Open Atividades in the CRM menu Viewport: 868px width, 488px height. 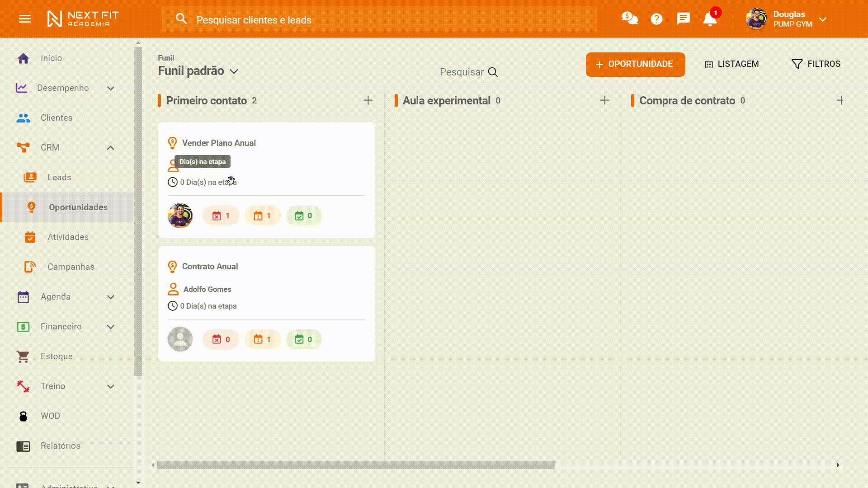coord(68,237)
